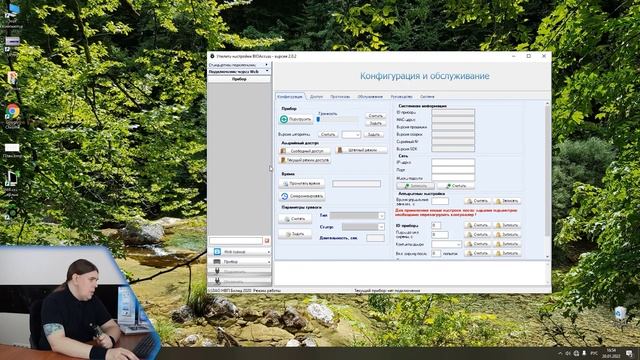Screen dimensions: 640x360
Task: Click Считать button under Сеть section
Action: point(456,186)
